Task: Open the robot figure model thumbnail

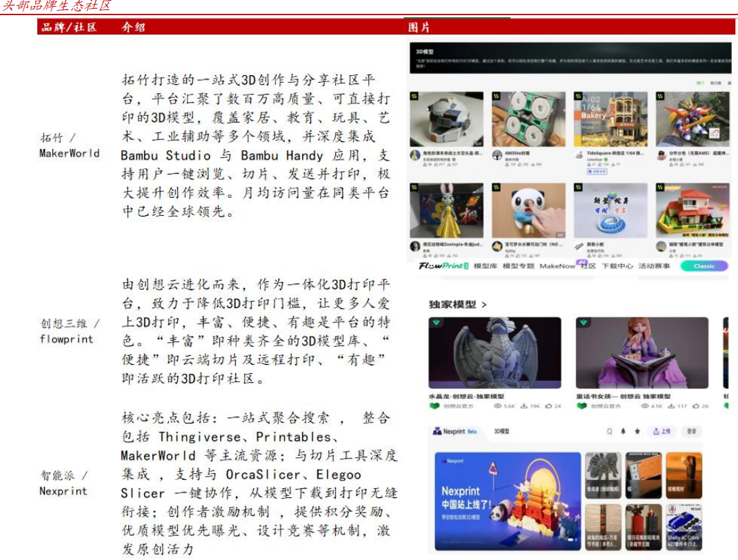Action: (692, 119)
